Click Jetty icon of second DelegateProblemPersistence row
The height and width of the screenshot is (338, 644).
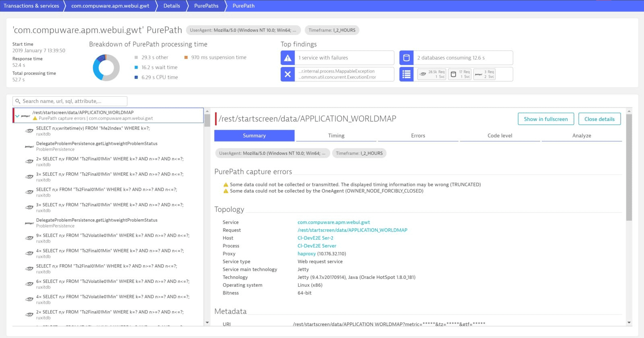[29, 223]
